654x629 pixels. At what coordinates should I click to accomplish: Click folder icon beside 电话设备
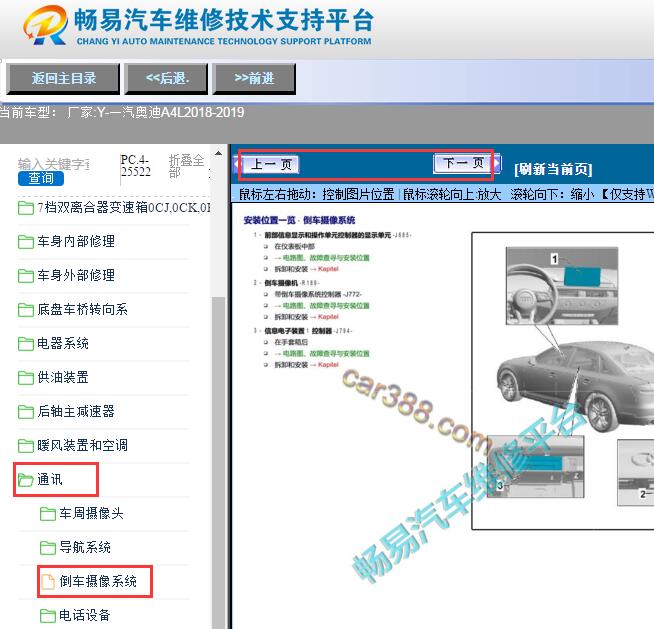point(48,616)
